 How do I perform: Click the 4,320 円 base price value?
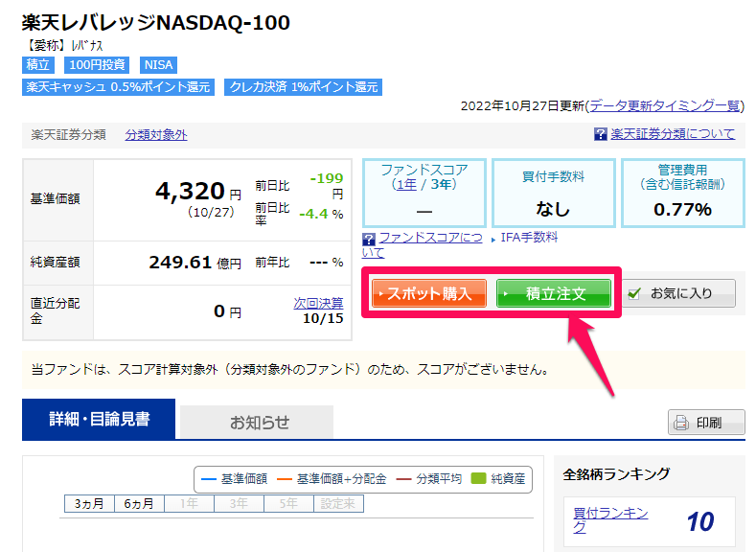(198, 192)
